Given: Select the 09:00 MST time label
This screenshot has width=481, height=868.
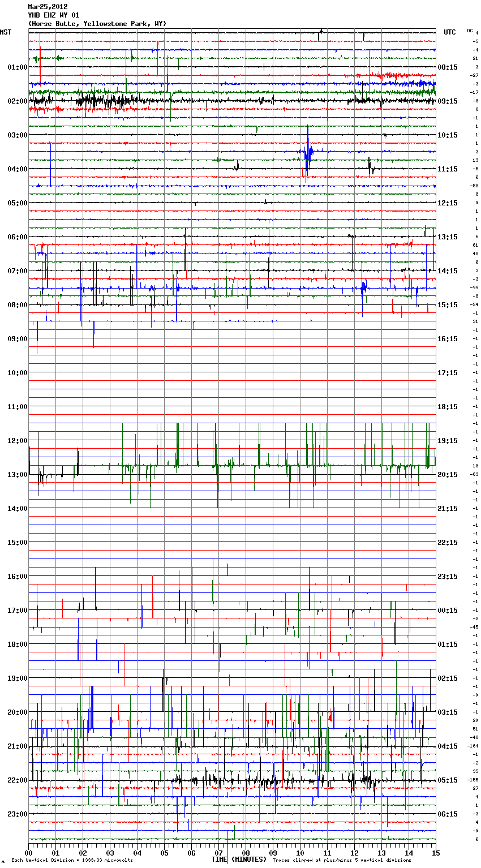Looking at the screenshot, I should (x=17, y=338).
